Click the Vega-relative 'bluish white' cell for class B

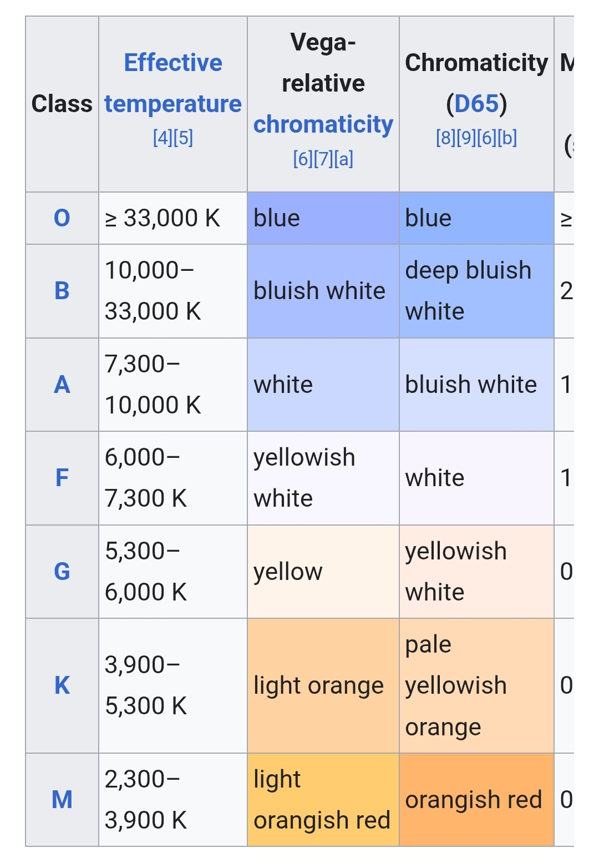click(323, 291)
